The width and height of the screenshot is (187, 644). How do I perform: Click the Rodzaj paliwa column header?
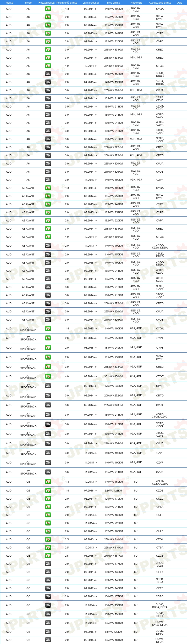point(46,3)
